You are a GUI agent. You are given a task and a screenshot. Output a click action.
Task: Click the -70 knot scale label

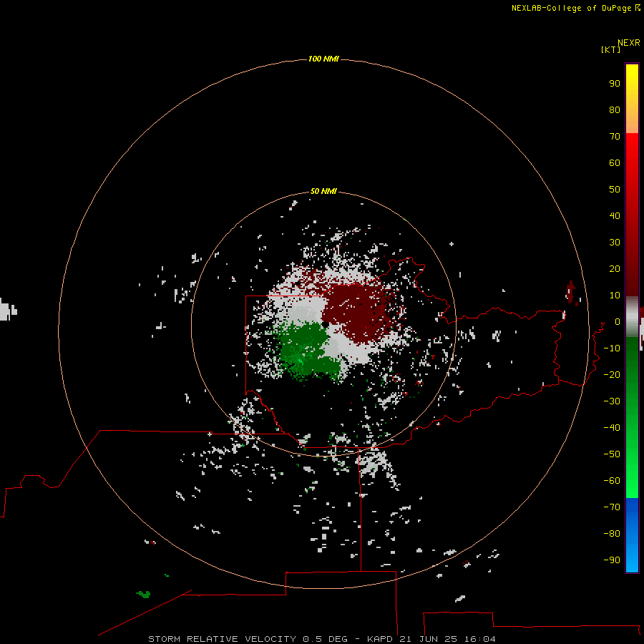tap(612, 507)
